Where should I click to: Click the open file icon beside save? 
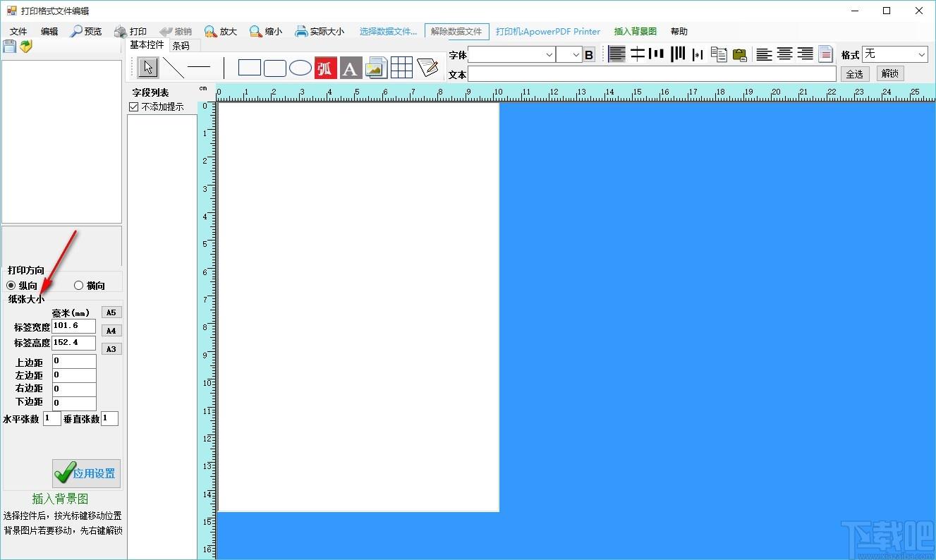tap(26, 47)
